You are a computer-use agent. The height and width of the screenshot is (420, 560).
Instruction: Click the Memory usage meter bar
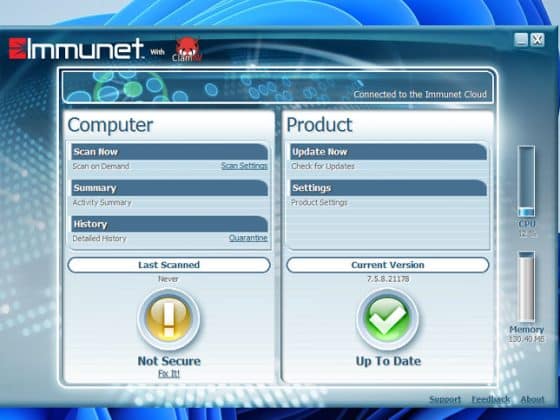click(x=526, y=287)
